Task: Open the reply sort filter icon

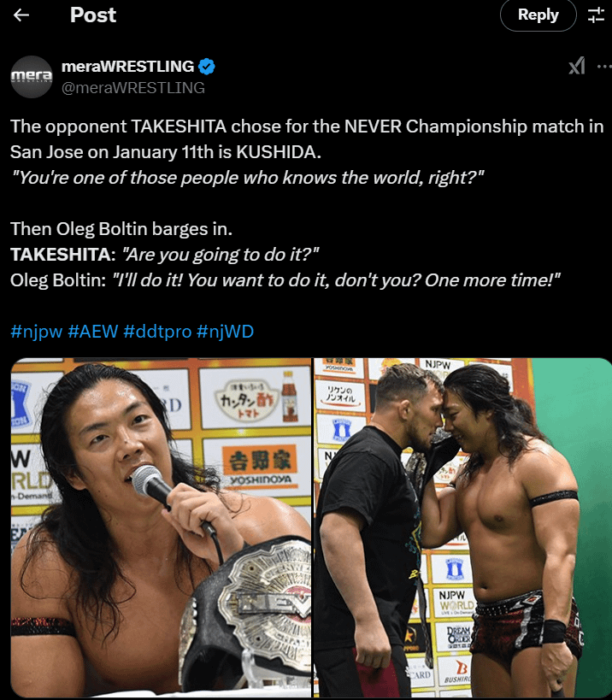Action: [x=596, y=15]
